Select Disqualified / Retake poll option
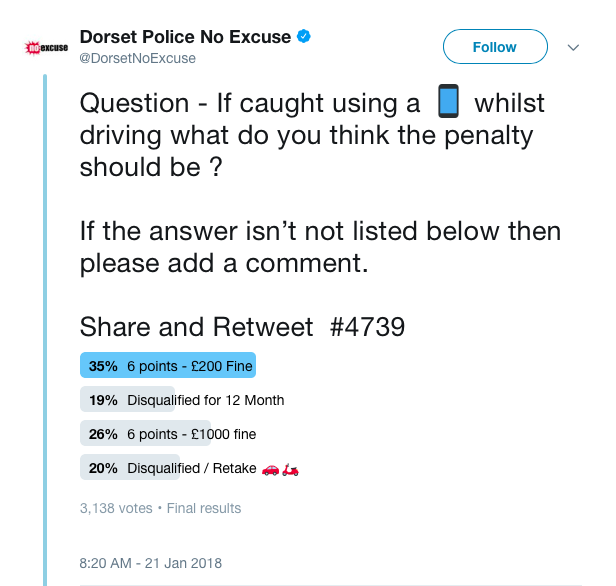The height and width of the screenshot is (586, 616). coord(192,469)
